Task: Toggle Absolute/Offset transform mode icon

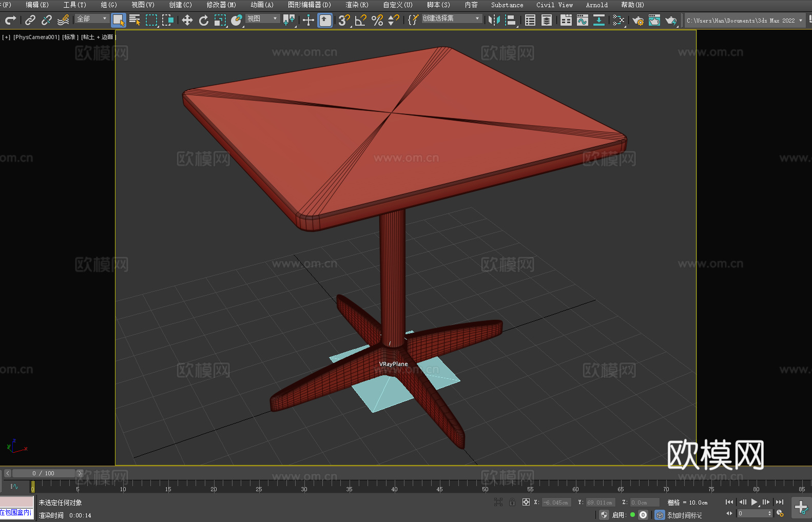Action: pos(526,502)
